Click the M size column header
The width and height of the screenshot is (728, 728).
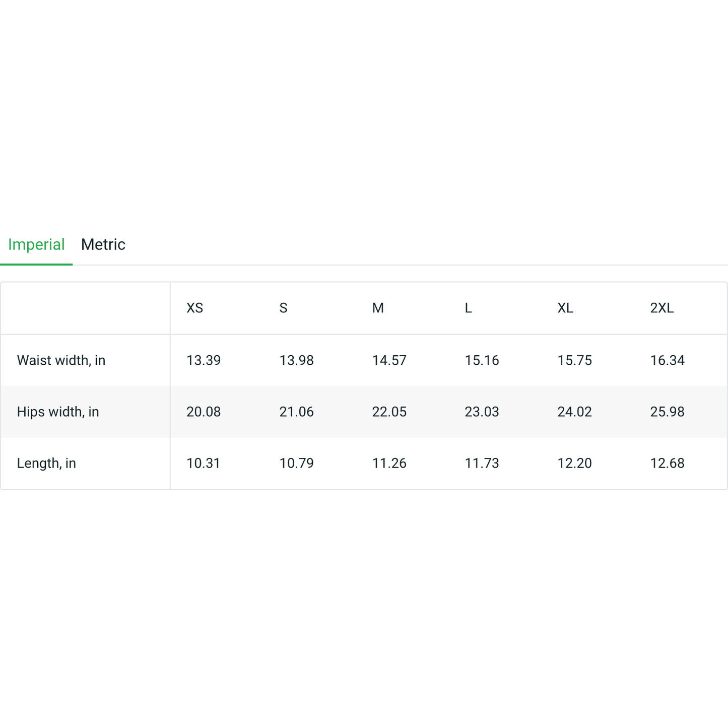tap(378, 308)
